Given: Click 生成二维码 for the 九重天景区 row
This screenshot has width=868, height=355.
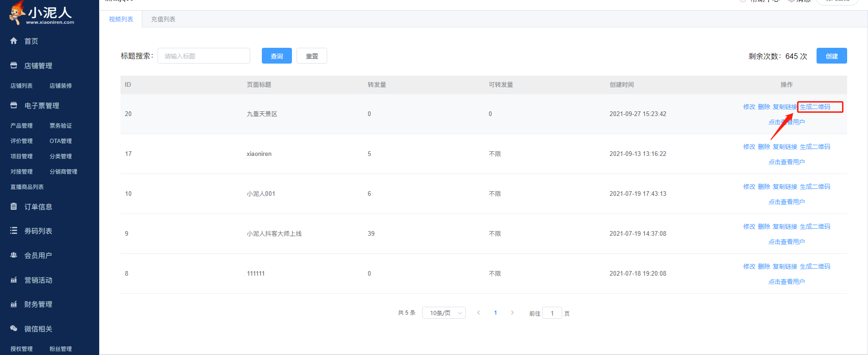Looking at the screenshot, I should pyautogui.click(x=815, y=107).
